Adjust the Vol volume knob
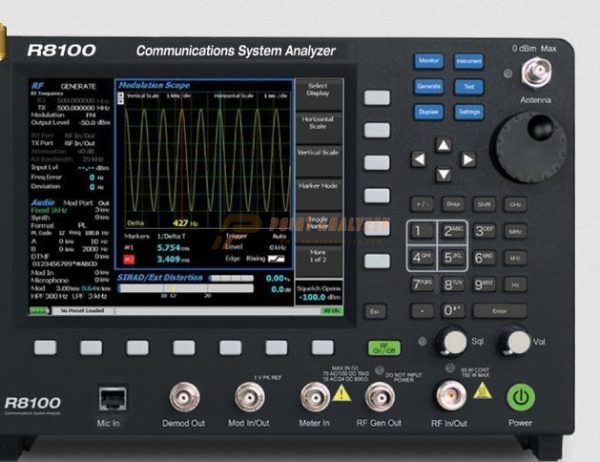Image resolution: width=600 pixels, height=462 pixels. tap(517, 341)
